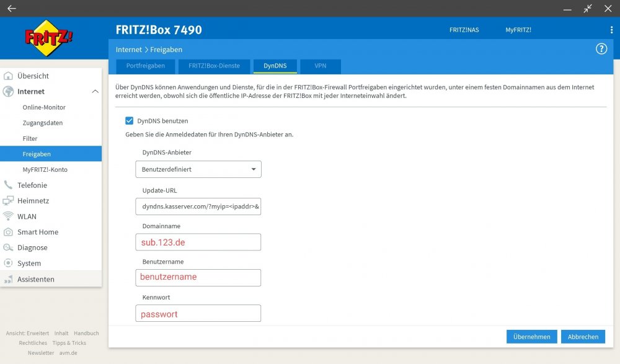Click the Benutzername input field
Image resolution: width=620 pixels, height=364 pixels.
(198, 277)
